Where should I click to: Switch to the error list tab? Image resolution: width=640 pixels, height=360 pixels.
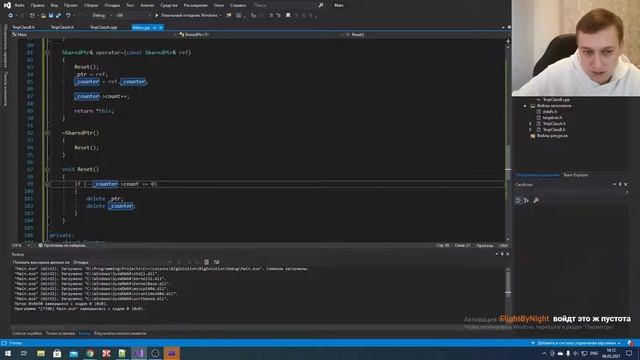(x=27, y=333)
